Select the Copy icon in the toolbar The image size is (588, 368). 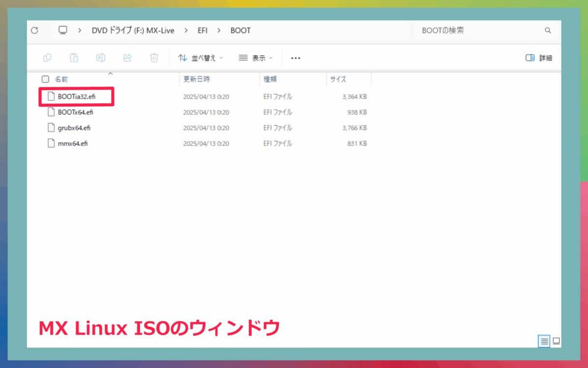tap(47, 58)
